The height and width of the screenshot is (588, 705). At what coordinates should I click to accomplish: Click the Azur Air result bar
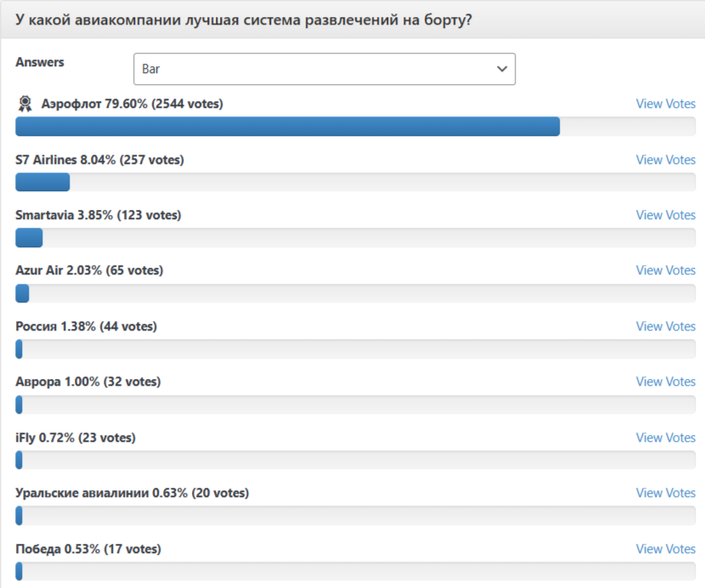tap(355, 293)
